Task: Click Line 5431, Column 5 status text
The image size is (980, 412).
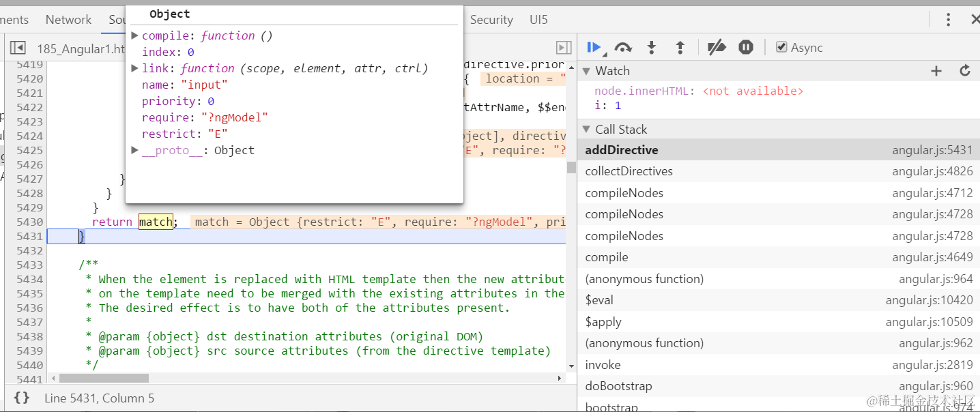Action: 100,398
